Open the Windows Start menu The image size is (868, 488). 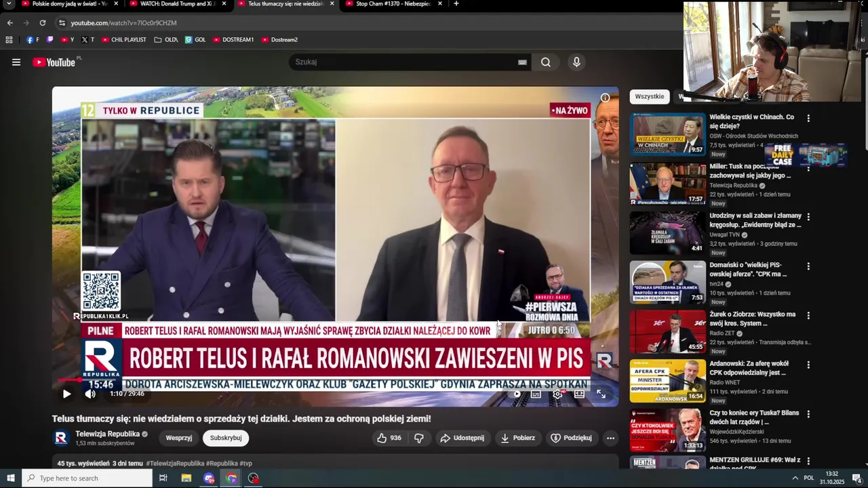click(10, 478)
